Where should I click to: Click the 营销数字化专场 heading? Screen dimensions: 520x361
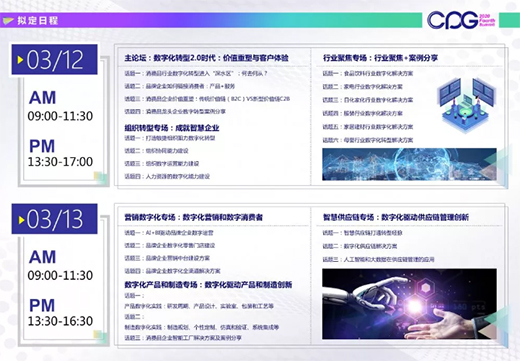point(194,217)
